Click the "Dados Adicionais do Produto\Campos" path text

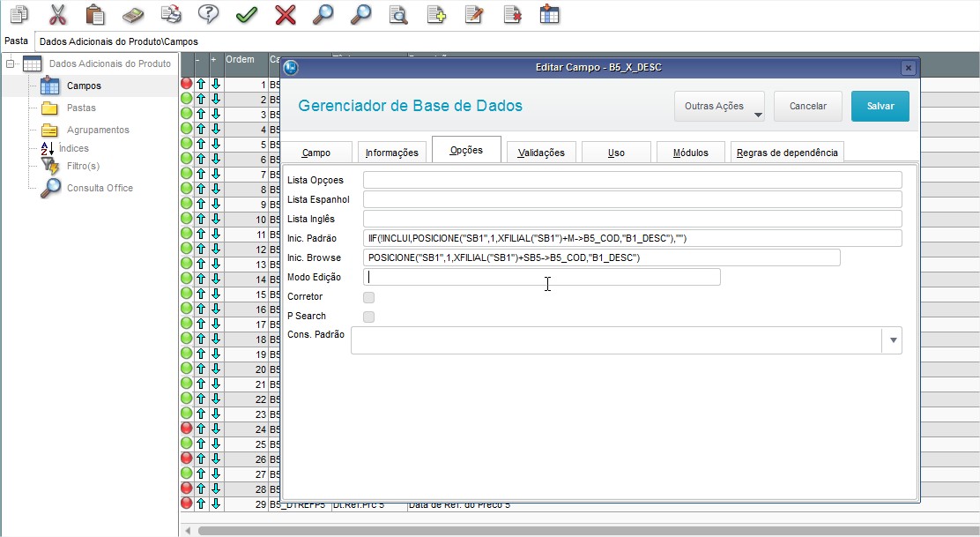[x=119, y=41]
